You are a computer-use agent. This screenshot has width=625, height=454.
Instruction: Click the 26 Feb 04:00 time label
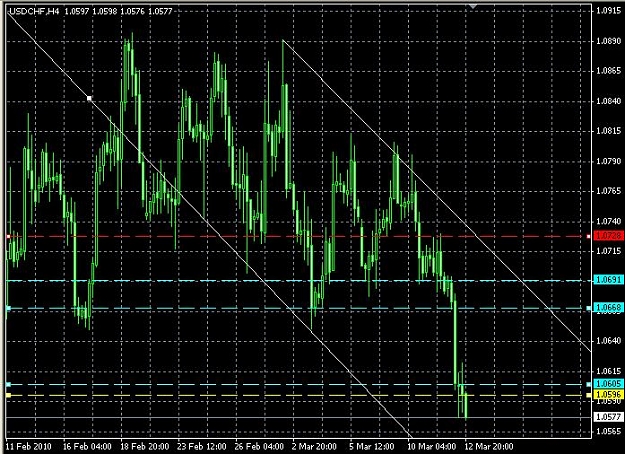[259, 446]
